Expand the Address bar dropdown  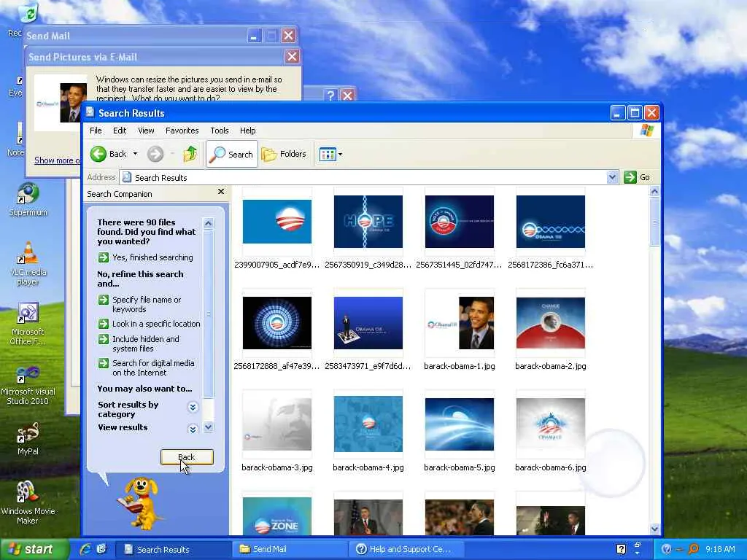(x=612, y=177)
